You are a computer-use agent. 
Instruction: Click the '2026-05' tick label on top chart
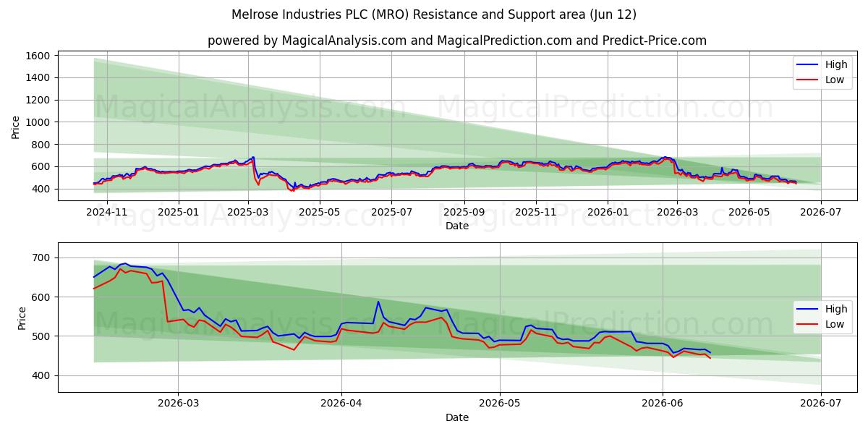[x=749, y=212]
